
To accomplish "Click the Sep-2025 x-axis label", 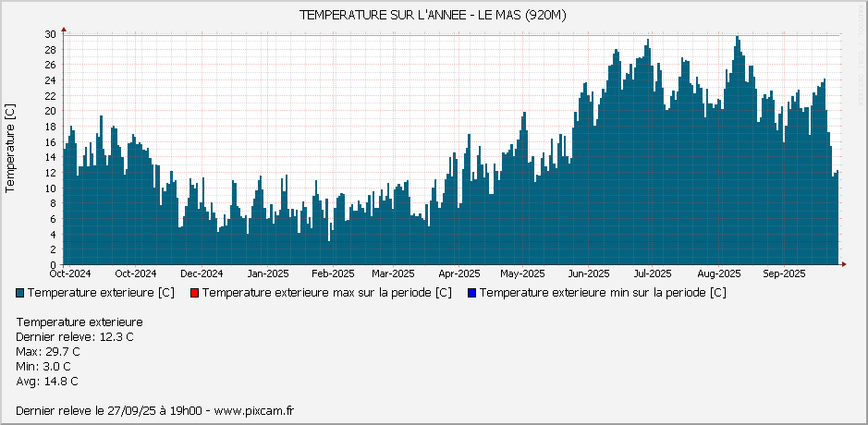I will point(783,273).
